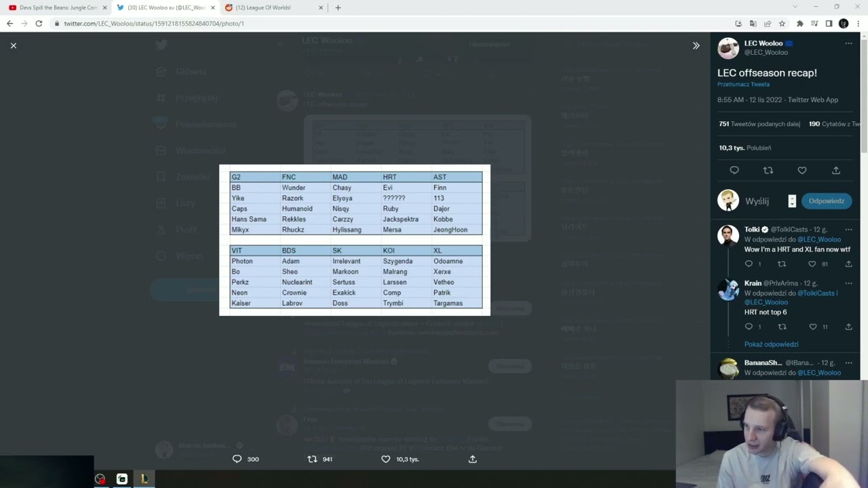
Task: Click the @LEC_Wooloo handle under the author name
Action: [x=766, y=52]
